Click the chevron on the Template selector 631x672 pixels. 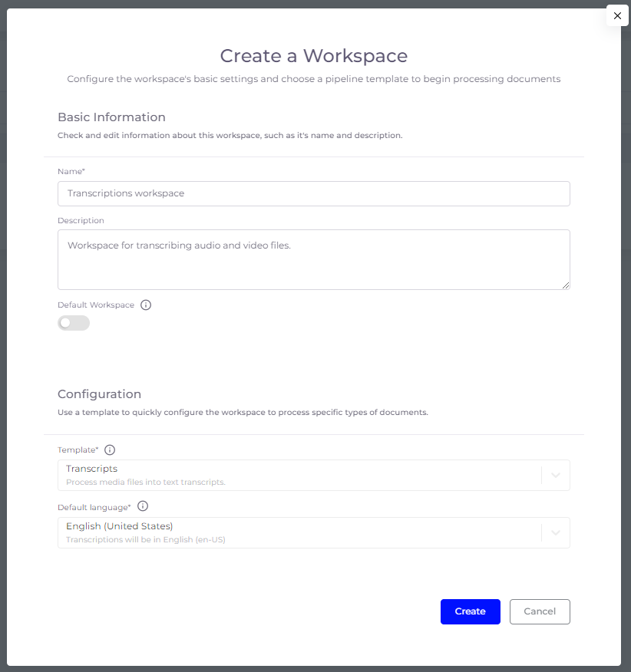(555, 475)
